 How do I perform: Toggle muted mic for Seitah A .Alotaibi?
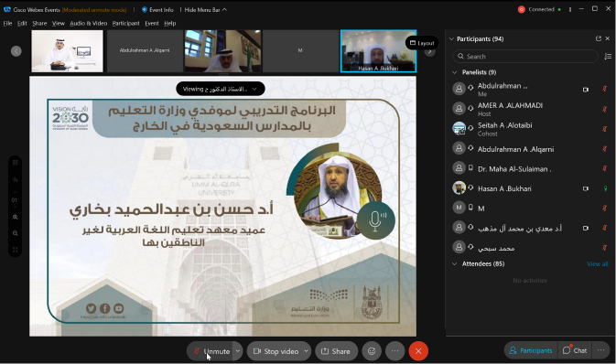[605, 129]
